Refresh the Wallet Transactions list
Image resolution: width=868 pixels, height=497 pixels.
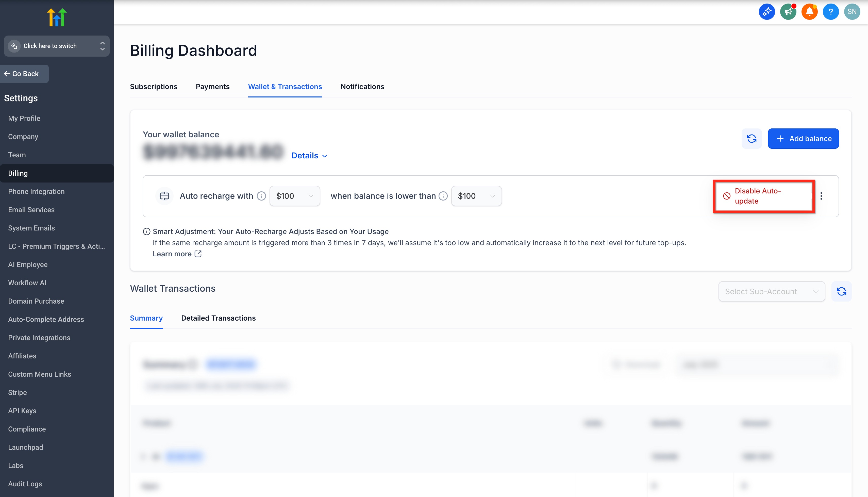tap(841, 291)
